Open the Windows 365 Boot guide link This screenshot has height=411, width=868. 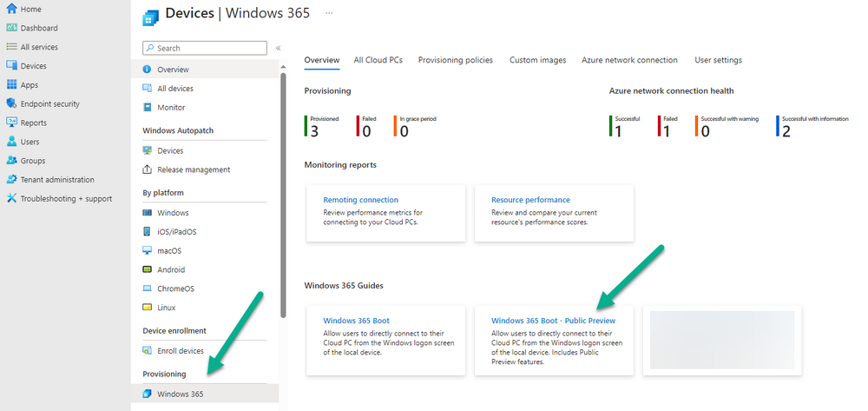pyautogui.click(x=357, y=321)
